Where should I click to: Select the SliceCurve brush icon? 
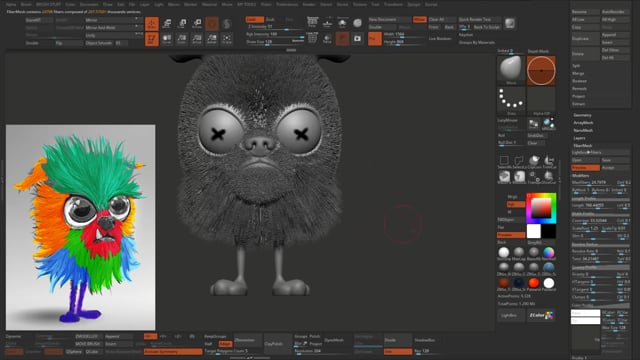[x=549, y=176]
